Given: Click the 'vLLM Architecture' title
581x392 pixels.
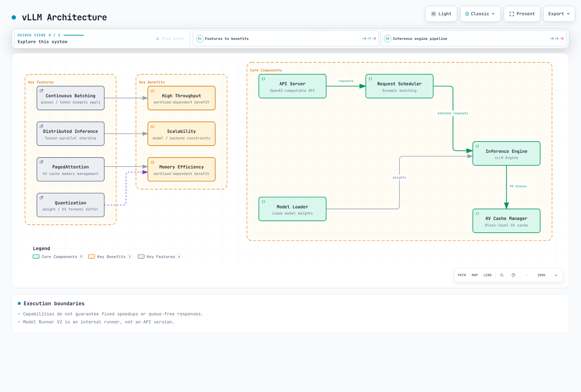Looking at the screenshot, I should pyautogui.click(x=64, y=17).
